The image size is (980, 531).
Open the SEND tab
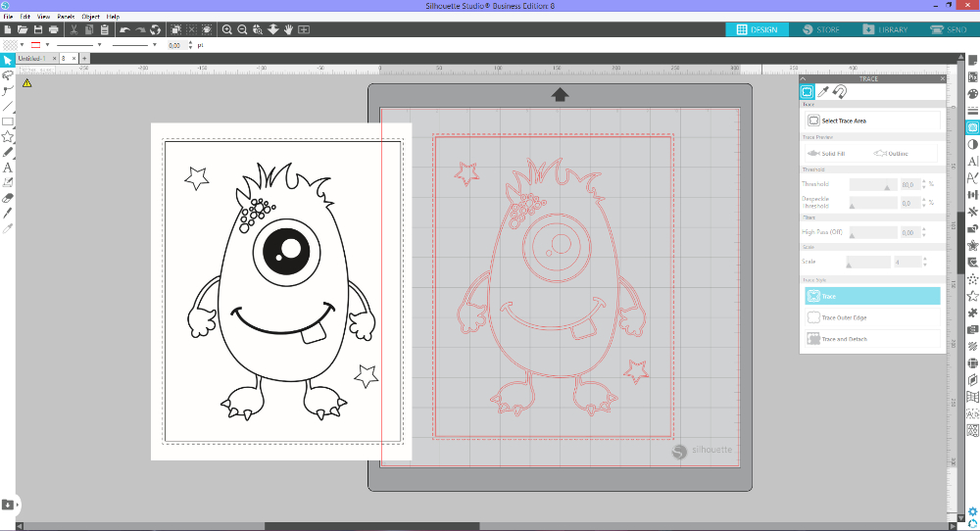pos(948,29)
